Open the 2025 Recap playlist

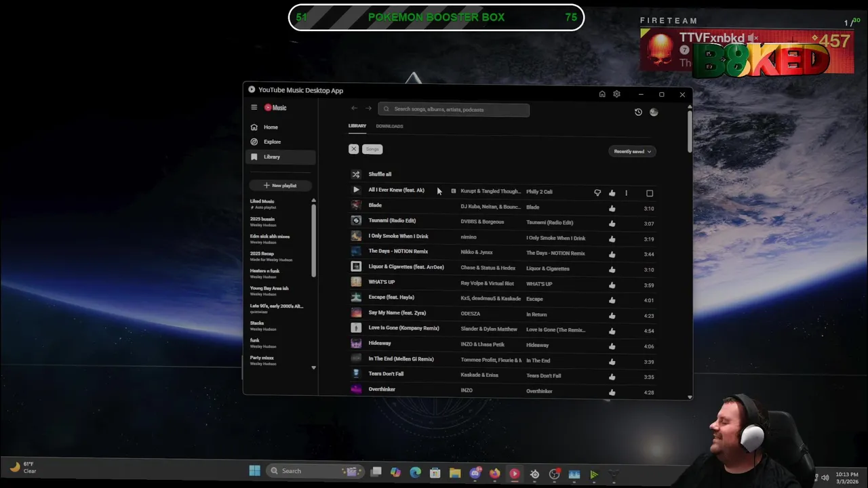(x=271, y=256)
